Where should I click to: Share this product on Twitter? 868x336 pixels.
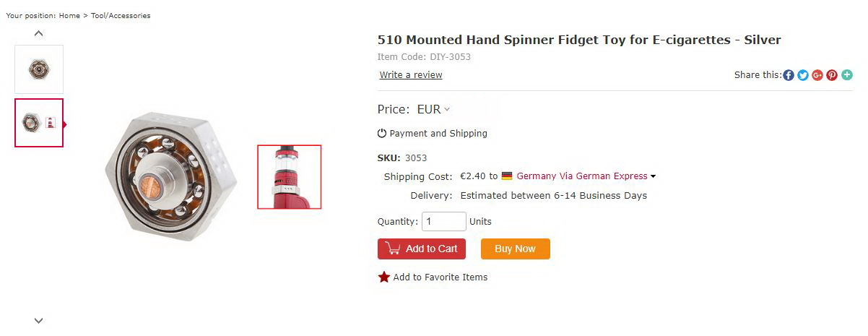(803, 75)
